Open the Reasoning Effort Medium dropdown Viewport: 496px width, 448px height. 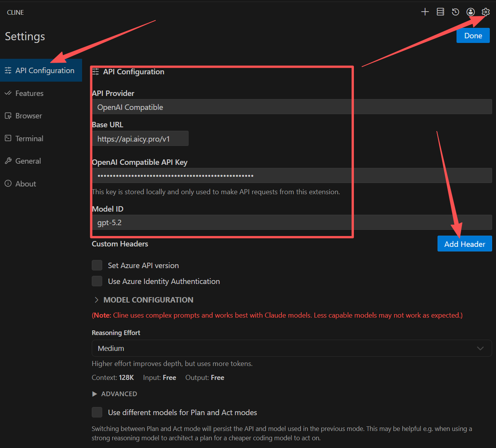coord(291,348)
